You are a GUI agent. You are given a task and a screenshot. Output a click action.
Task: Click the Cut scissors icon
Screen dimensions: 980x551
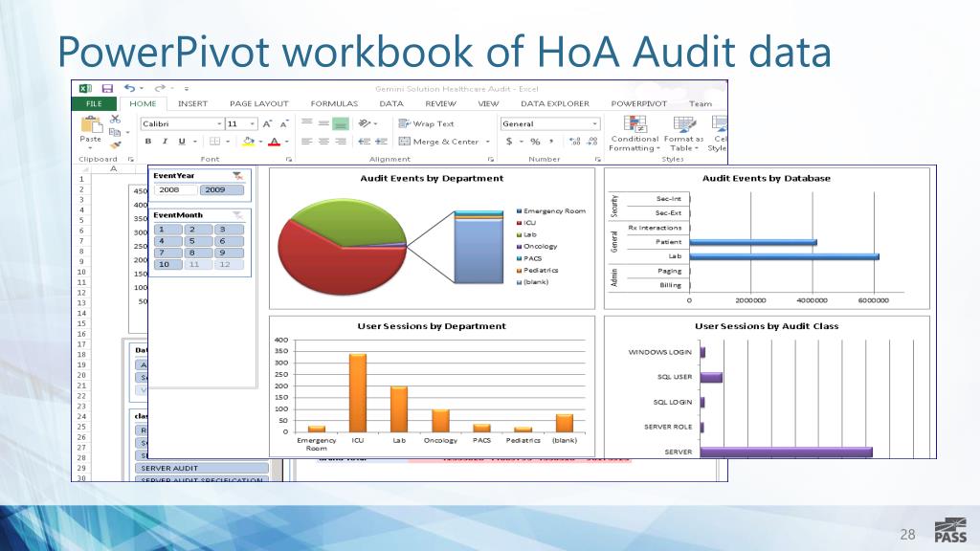pos(115,119)
